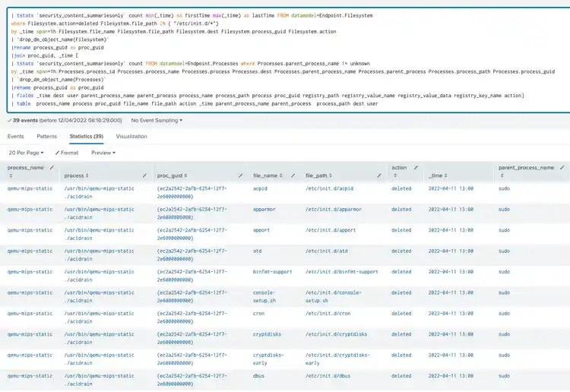The height and width of the screenshot is (392, 570).
Task: Sort results by file_name column header
Action: click(x=264, y=175)
